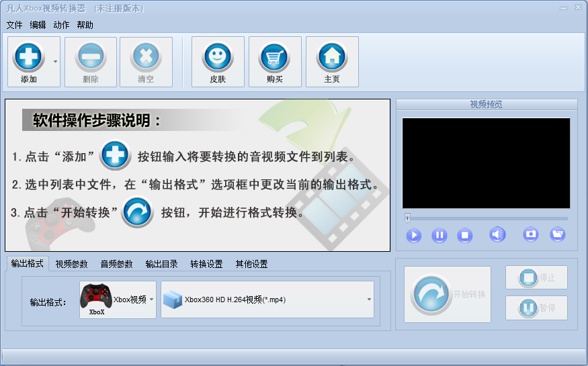This screenshot has width=588, height=366.
Task: Click the 停止 (Stop) conversion button
Action: click(x=536, y=277)
